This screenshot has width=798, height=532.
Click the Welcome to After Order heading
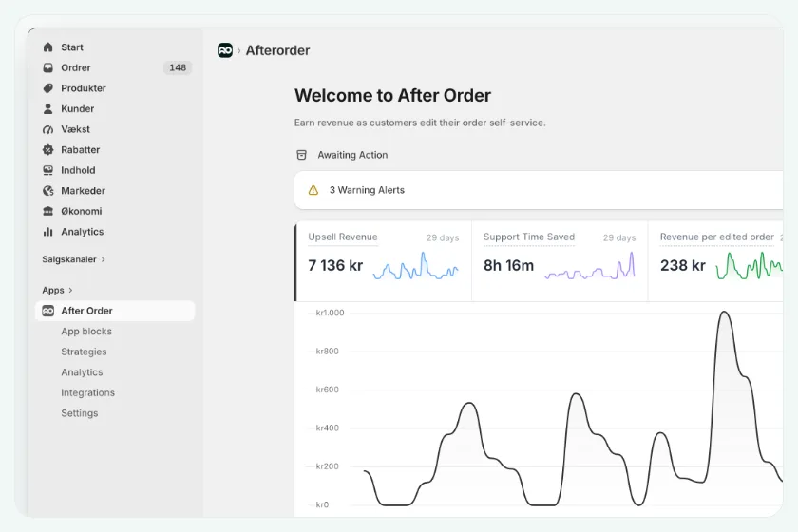click(393, 96)
